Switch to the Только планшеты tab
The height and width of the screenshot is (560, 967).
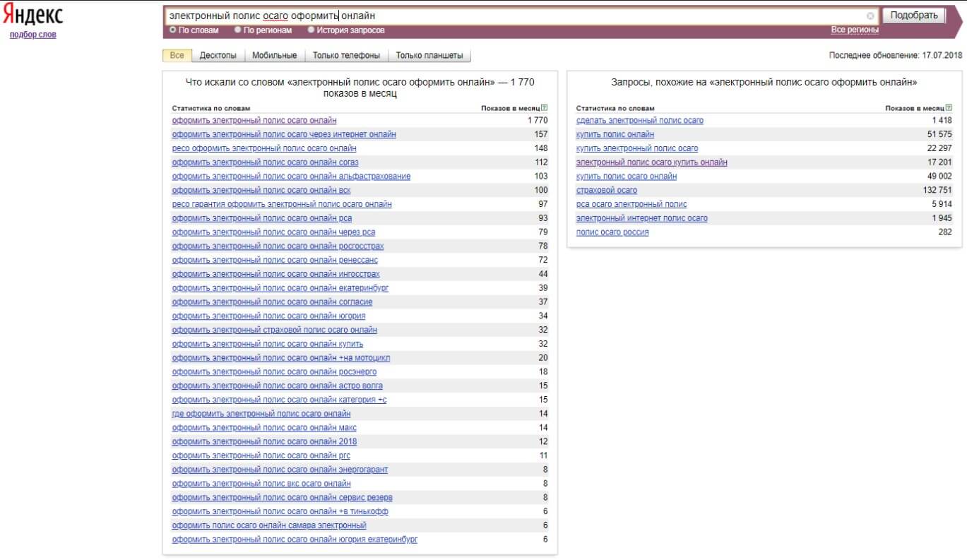point(429,55)
